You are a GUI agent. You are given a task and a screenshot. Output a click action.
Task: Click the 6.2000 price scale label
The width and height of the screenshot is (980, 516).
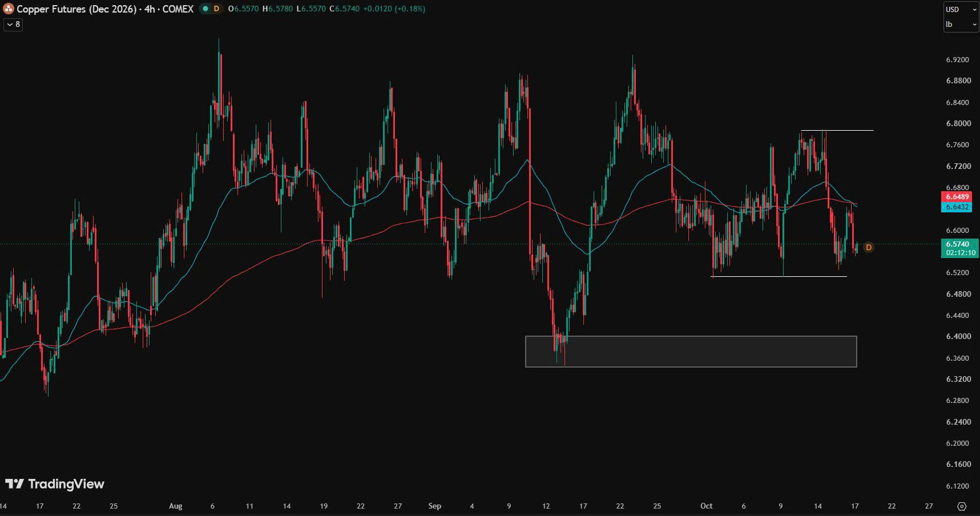(x=958, y=443)
